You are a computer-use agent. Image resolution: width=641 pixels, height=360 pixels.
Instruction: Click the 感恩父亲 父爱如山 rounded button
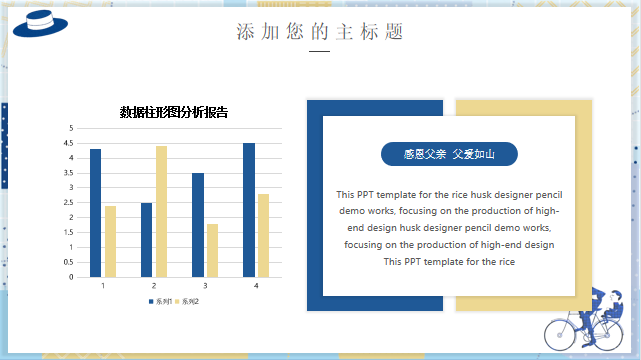[449, 154]
